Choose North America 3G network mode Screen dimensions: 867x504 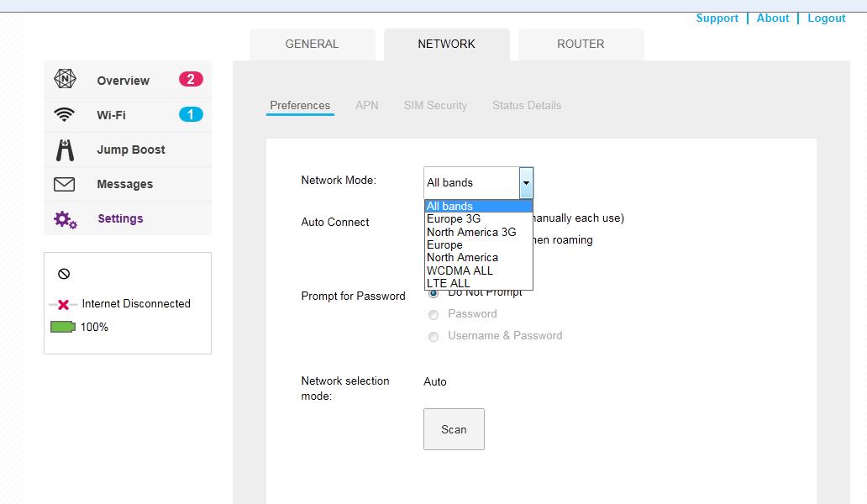tap(471, 232)
